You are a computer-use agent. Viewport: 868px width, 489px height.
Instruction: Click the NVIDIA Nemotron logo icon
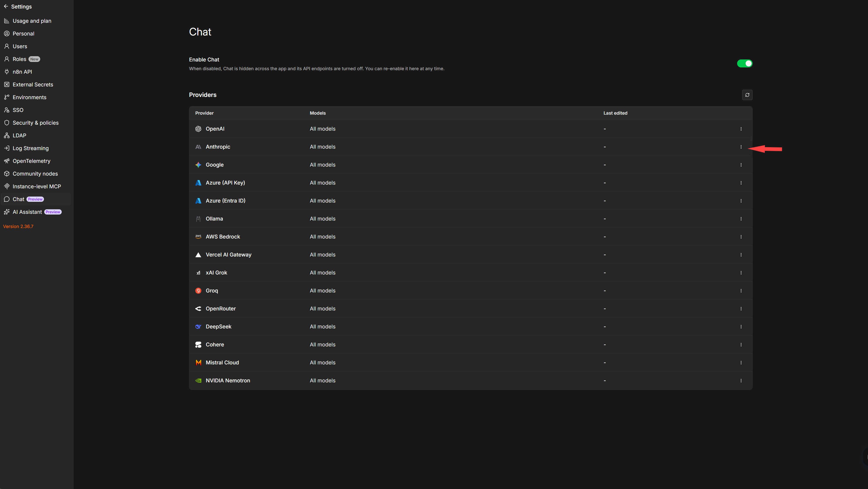coord(198,380)
